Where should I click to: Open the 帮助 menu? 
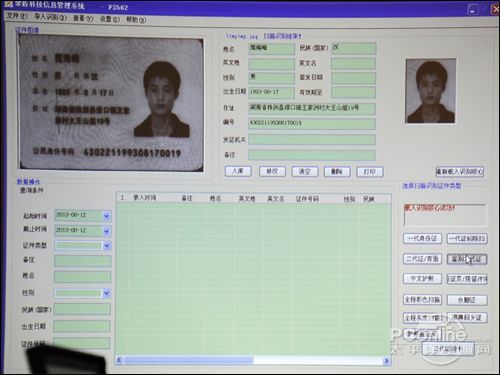coord(136,20)
